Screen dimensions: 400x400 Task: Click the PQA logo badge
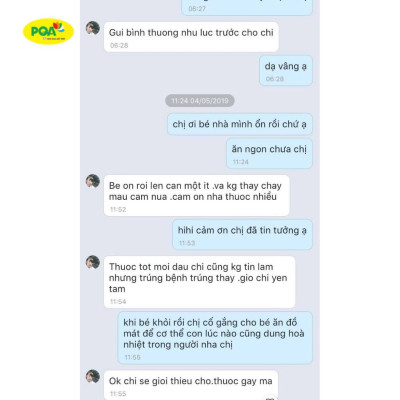(48, 31)
